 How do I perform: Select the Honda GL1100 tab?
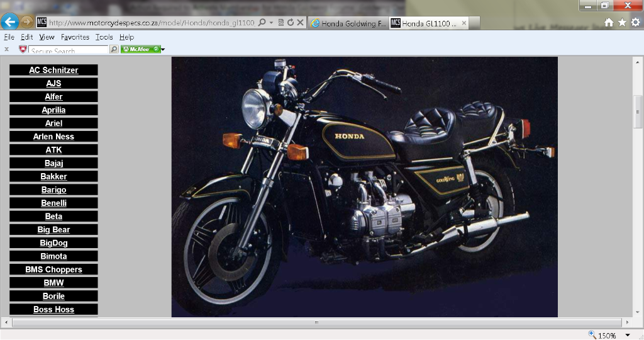pyautogui.click(x=429, y=23)
